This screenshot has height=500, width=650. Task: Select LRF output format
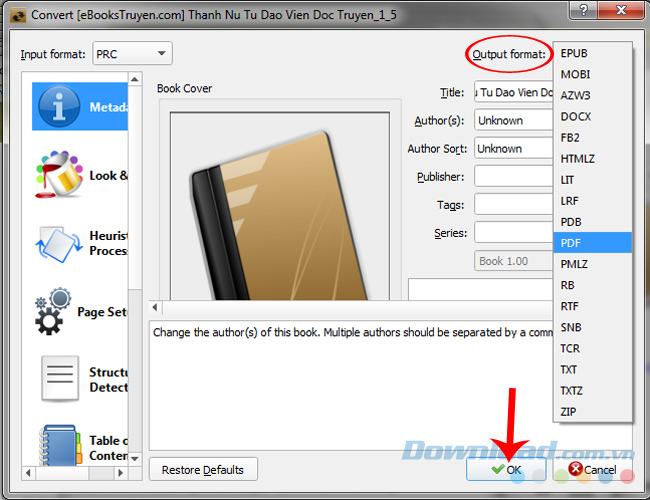tap(592, 201)
